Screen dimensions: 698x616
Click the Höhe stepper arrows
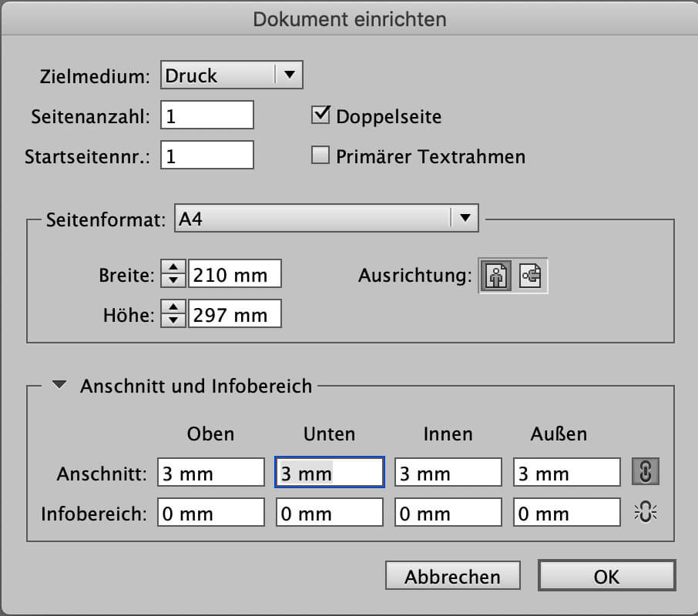pyautogui.click(x=174, y=314)
